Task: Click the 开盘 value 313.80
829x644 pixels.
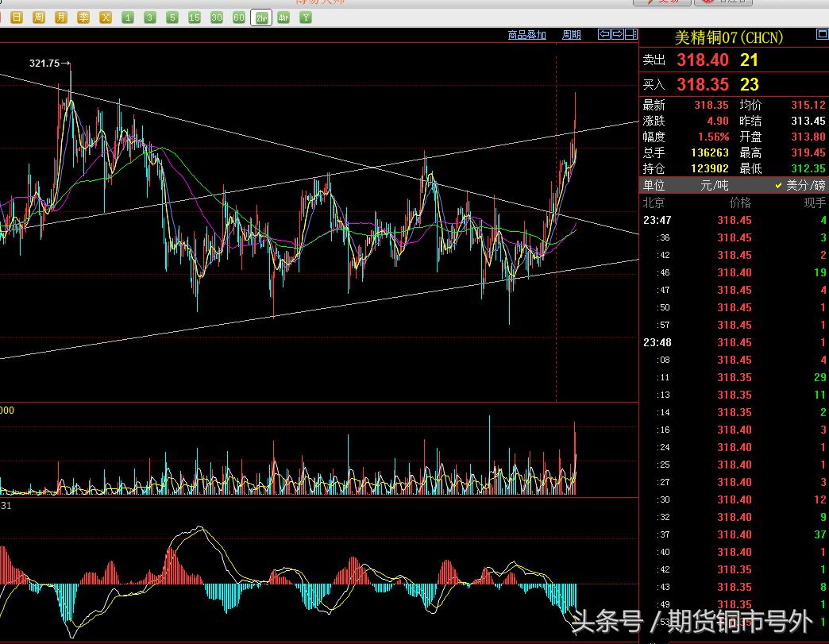Action: coord(808,137)
